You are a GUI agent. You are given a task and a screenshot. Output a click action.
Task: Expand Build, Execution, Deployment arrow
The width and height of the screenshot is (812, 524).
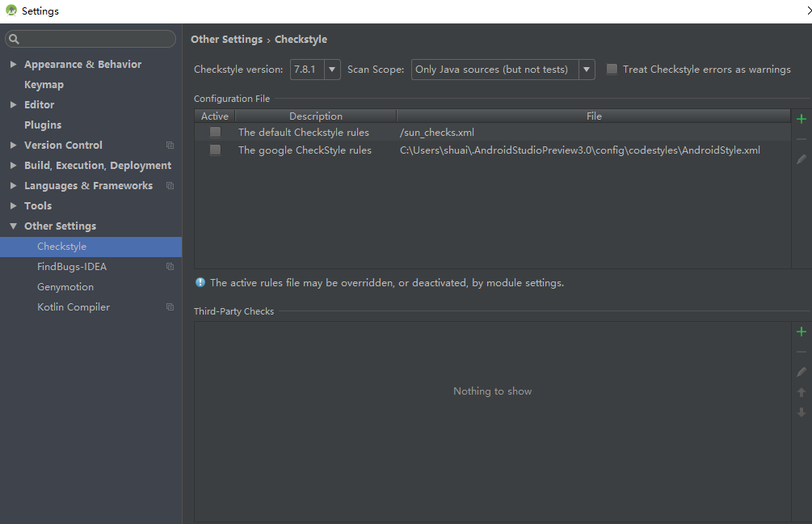(x=14, y=165)
